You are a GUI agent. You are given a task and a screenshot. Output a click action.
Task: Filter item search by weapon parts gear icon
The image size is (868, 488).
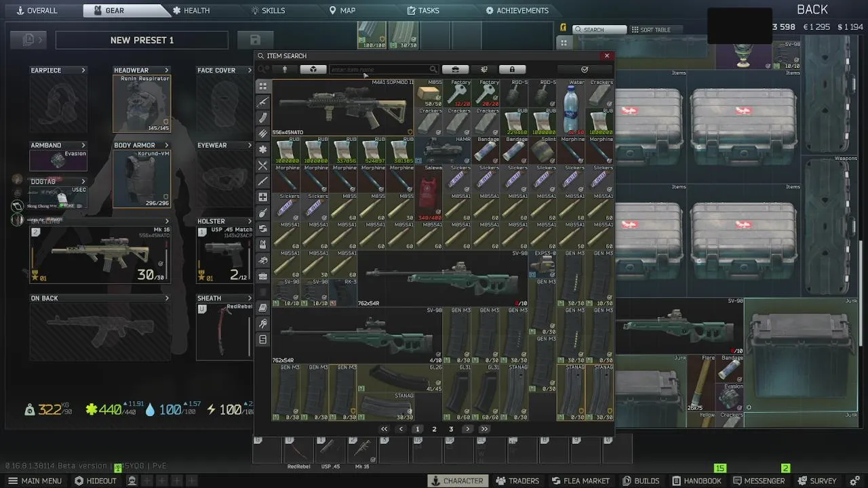click(x=262, y=149)
